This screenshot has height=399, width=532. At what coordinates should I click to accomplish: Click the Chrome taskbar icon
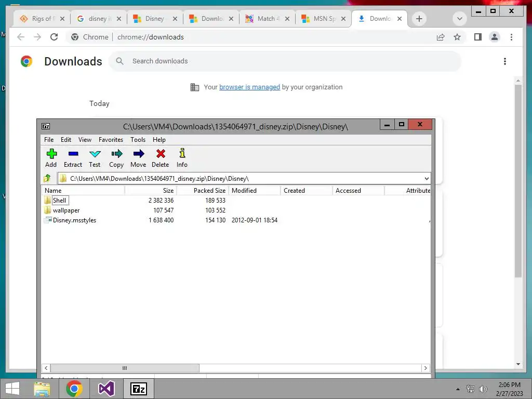pyautogui.click(x=74, y=389)
